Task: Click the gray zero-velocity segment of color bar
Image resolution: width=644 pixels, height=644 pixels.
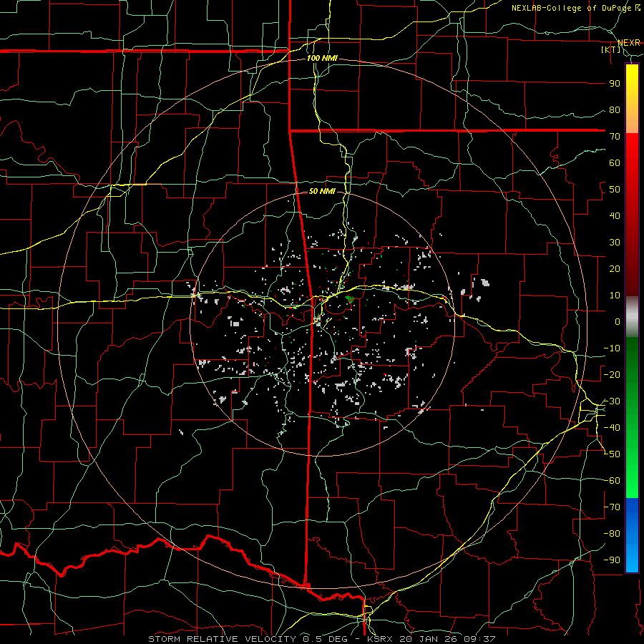Action: pos(632,317)
